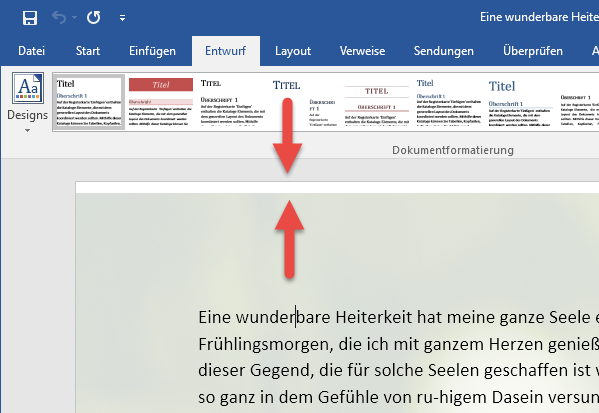
Task: Choose the centered red-lined TITEL style set
Action: (x=376, y=102)
